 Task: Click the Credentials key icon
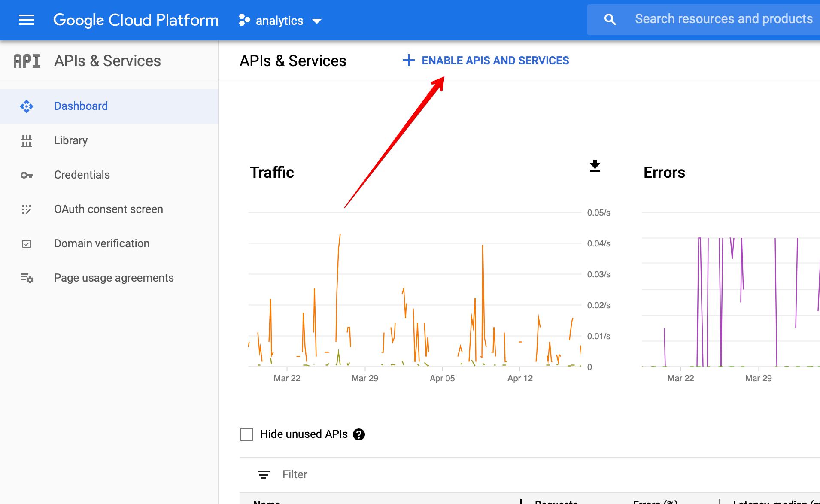click(x=27, y=175)
